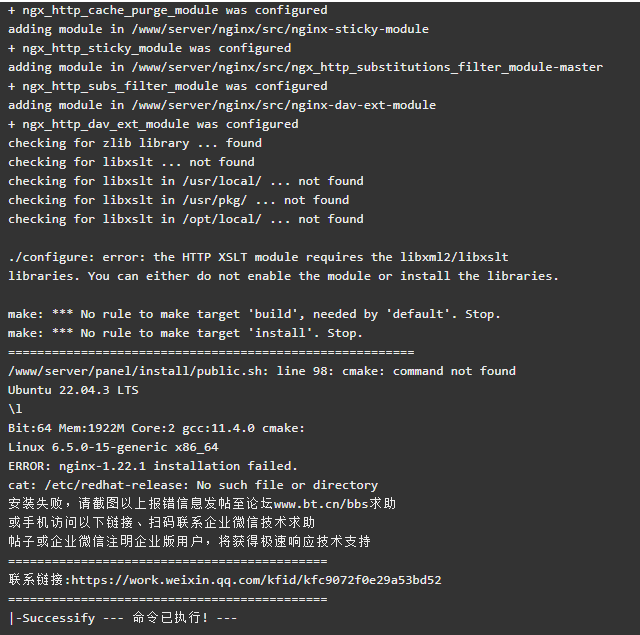Click the 'ngx_http_subs_filter_module was configured' line
The image size is (640, 635).
pos(167,86)
